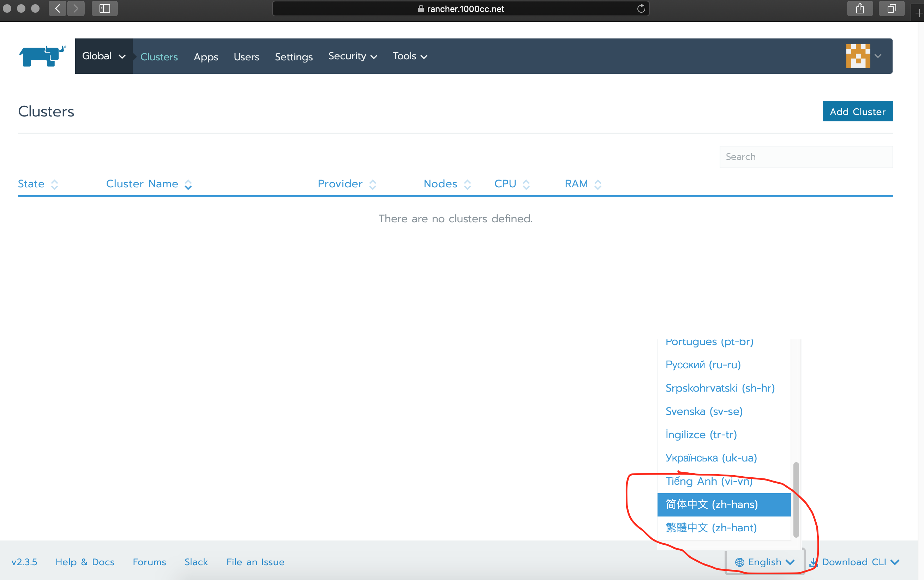Sort table by CPU column

[x=512, y=184]
